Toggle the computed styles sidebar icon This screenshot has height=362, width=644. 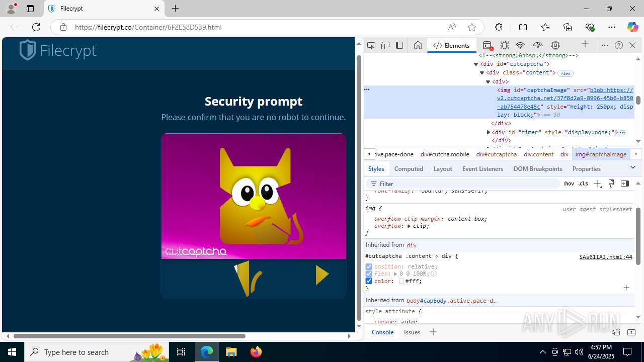tap(625, 184)
